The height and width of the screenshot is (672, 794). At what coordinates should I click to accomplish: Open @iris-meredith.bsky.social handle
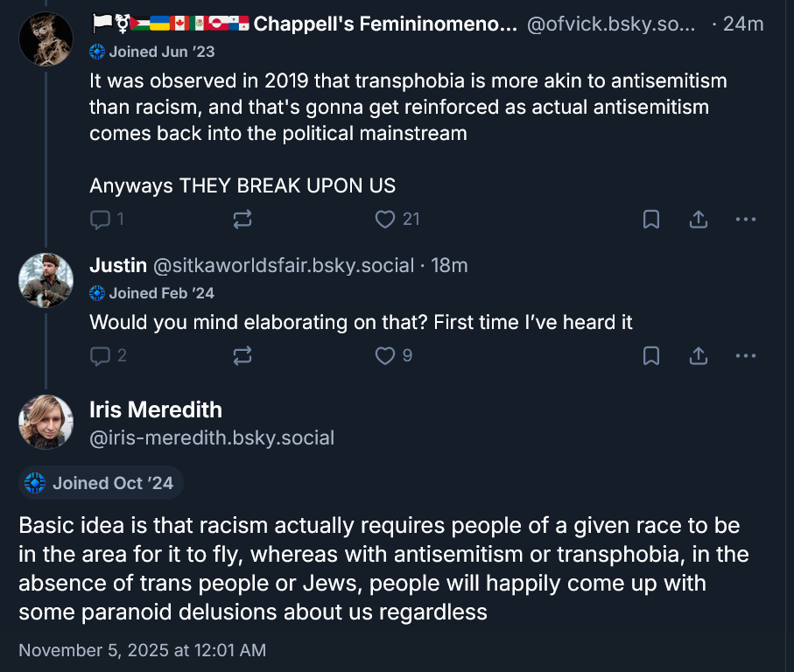(x=212, y=437)
